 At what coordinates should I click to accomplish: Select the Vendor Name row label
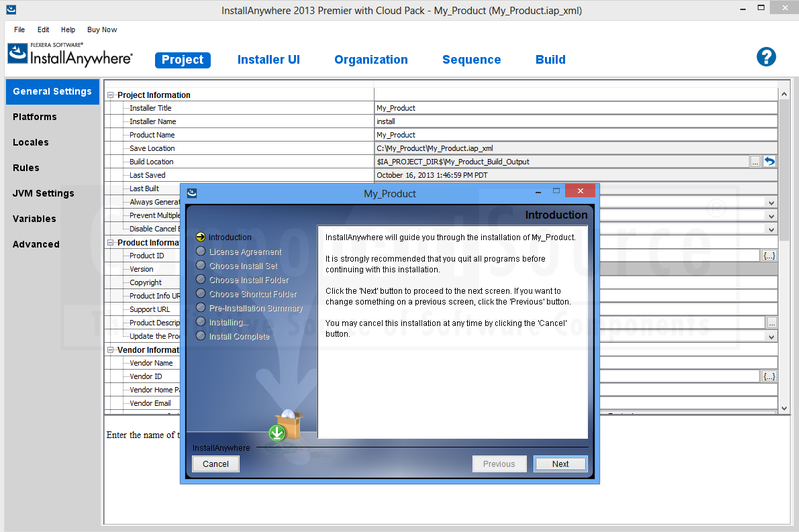(151, 363)
